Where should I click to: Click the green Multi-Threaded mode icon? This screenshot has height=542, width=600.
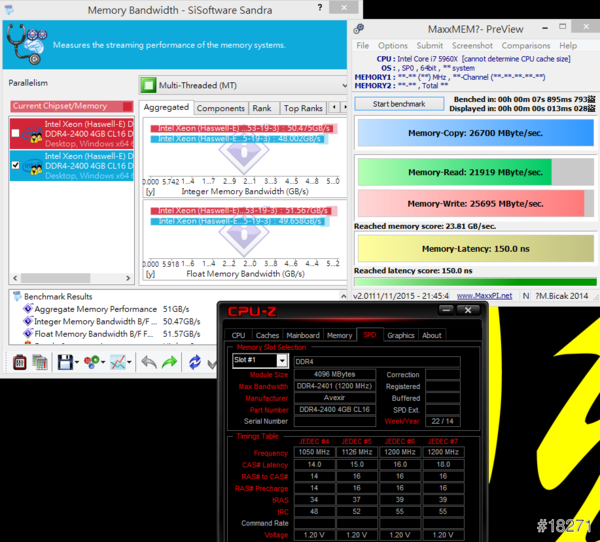tap(148, 85)
